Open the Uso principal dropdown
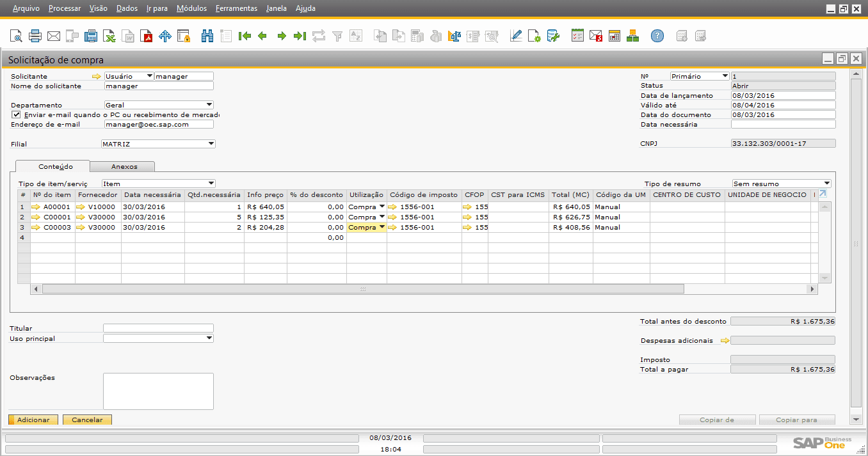This screenshot has height=456, width=868. (209, 338)
